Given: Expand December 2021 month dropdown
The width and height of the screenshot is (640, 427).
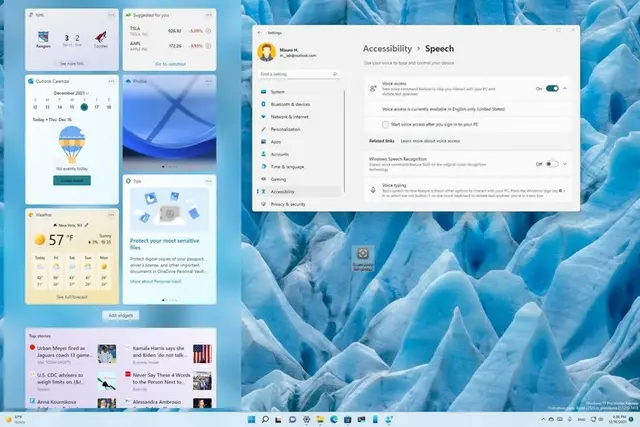Looking at the screenshot, I should pyautogui.click(x=71, y=93).
